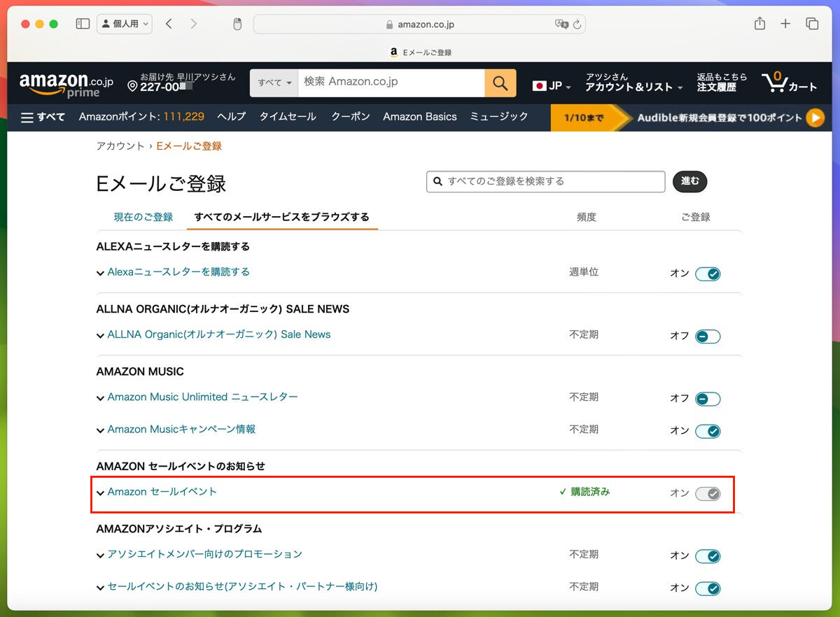
Task: Open ミュージック in navigation bar
Action: tap(499, 117)
